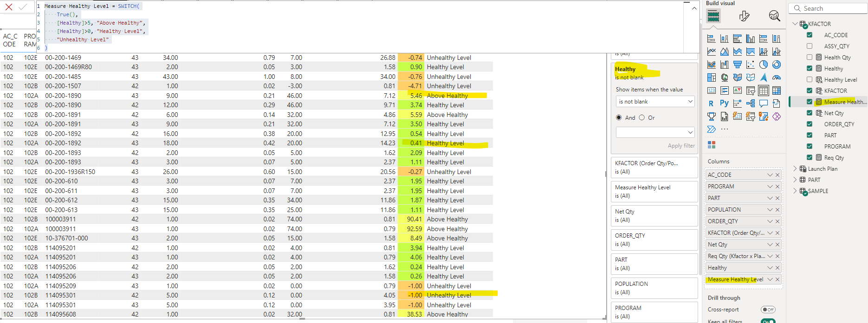The width and height of the screenshot is (868, 323).
Task: Collapse the formula bar chevron
Action: 694,8
